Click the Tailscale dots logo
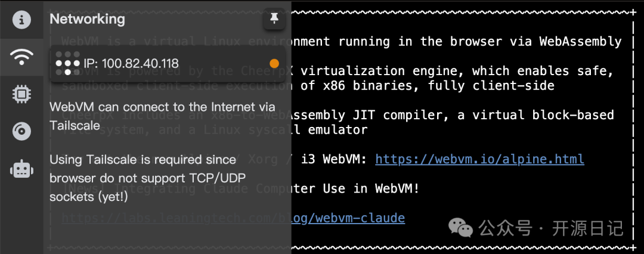The image size is (644, 254). click(68, 63)
